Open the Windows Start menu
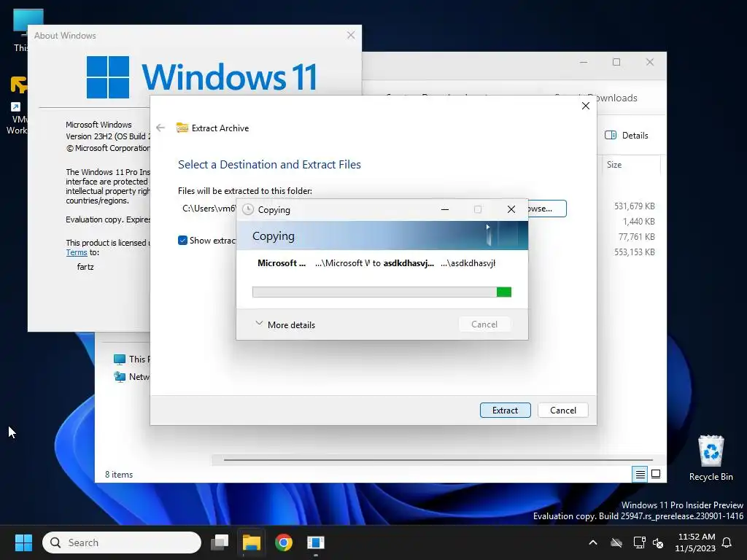The height and width of the screenshot is (560, 747). click(x=23, y=542)
